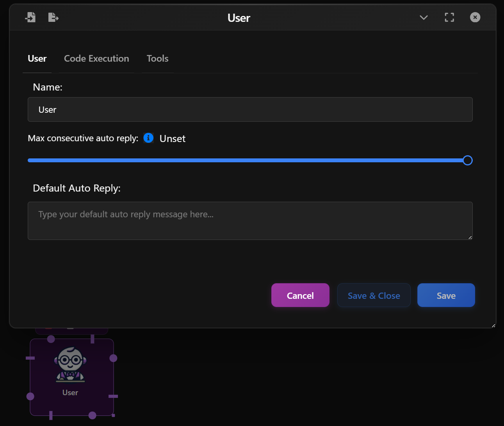The width and height of the screenshot is (504, 426).
Task: Open the Tools tab
Action: (157, 59)
